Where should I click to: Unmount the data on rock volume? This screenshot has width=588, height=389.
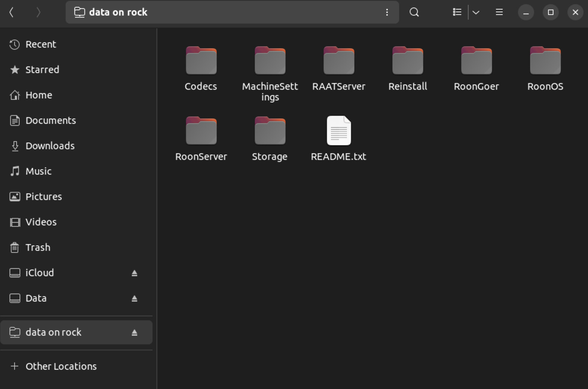[x=134, y=333]
